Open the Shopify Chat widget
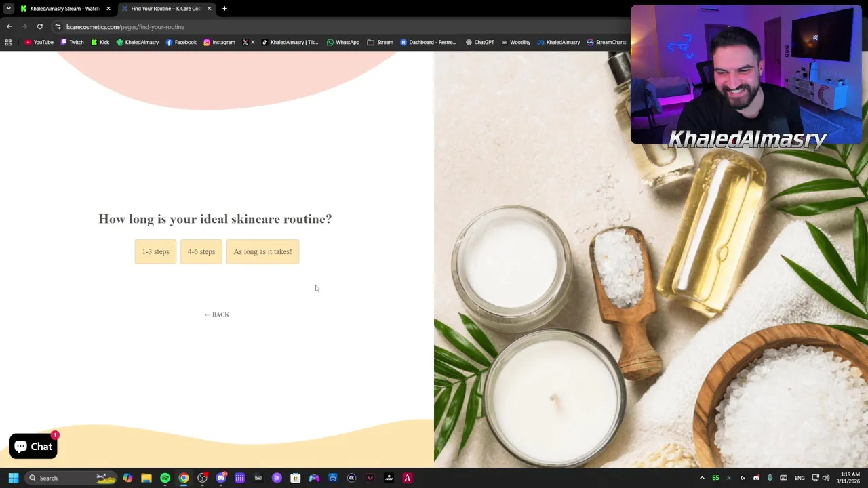This screenshot has height=488, width=868. point(33,446)
